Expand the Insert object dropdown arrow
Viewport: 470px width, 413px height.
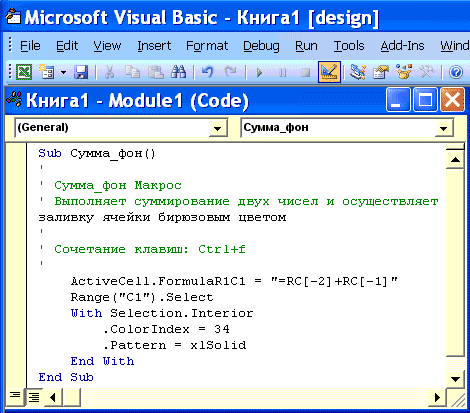(63, 72)
